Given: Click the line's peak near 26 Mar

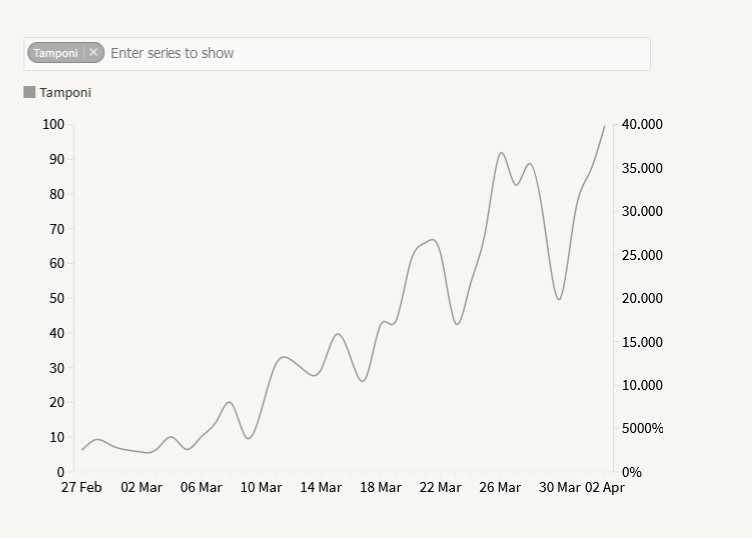Looking at the screenshot, I should [501, 153].
